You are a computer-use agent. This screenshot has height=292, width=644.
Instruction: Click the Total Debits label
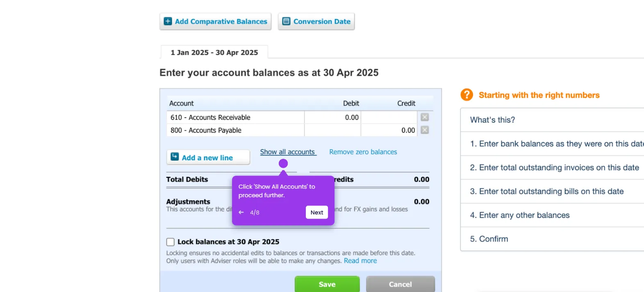tap(187, 179)
